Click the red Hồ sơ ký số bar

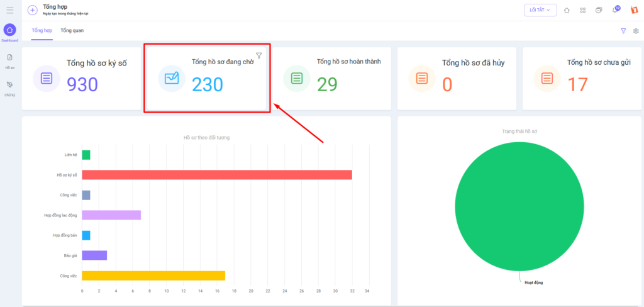point(217,175)
